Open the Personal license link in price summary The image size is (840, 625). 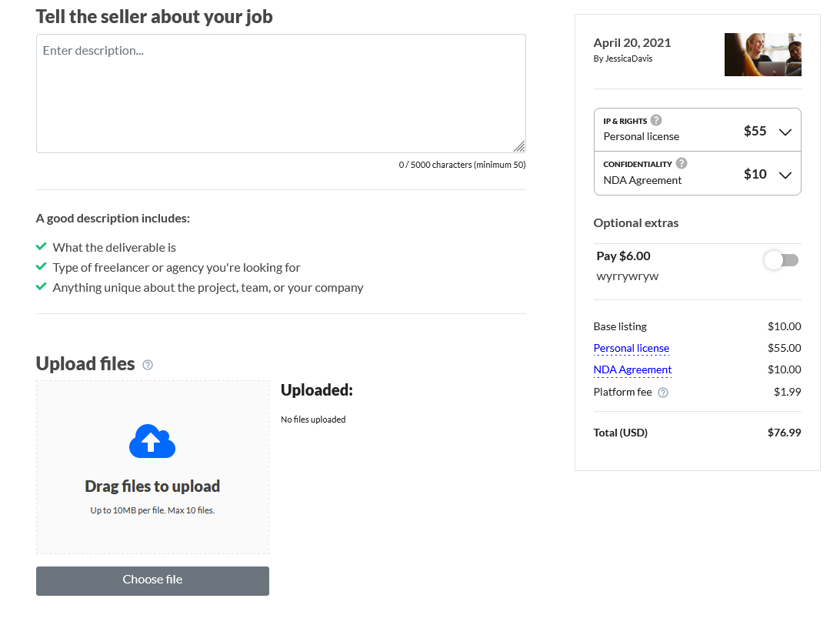pyautogui.click(x=631, y=349)
